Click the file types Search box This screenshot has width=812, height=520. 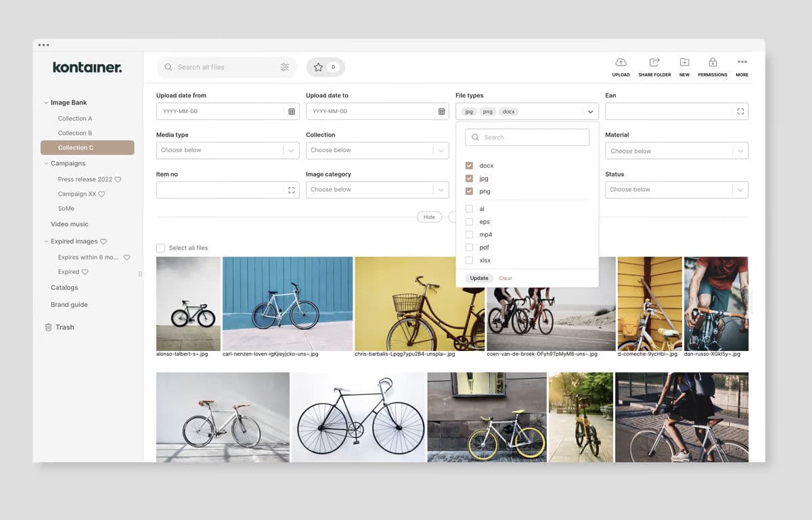[x=527, y=137]
